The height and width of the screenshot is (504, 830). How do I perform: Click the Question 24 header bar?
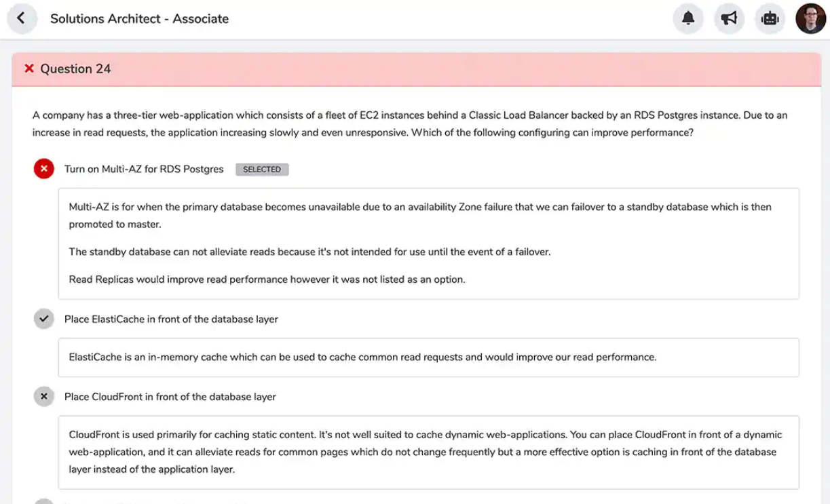pyautogui.click(x=415, y=69)
